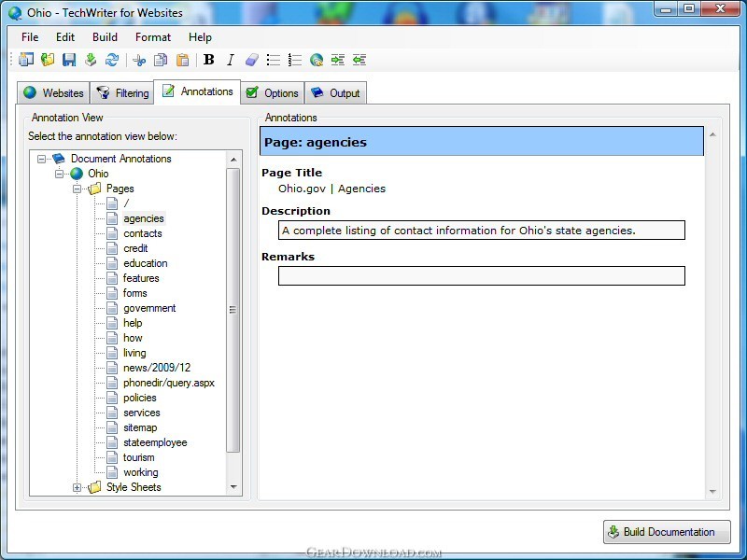Viewport: 747px width, 560px height.
Task: Collapse the Pages folder node
Action: (77, 189)
